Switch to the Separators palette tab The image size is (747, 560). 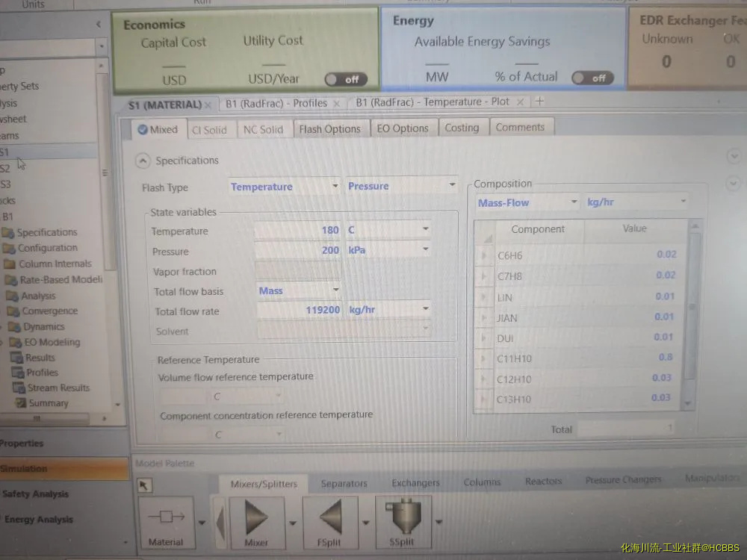(344, 483)
